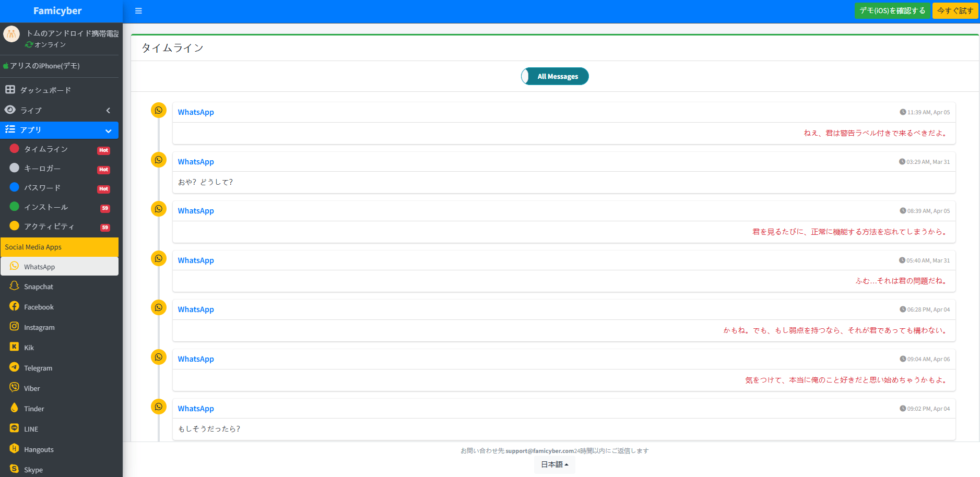The image size is (980, 477).
Task: Click the タイムライン page heading
Action: pos(173,48)
